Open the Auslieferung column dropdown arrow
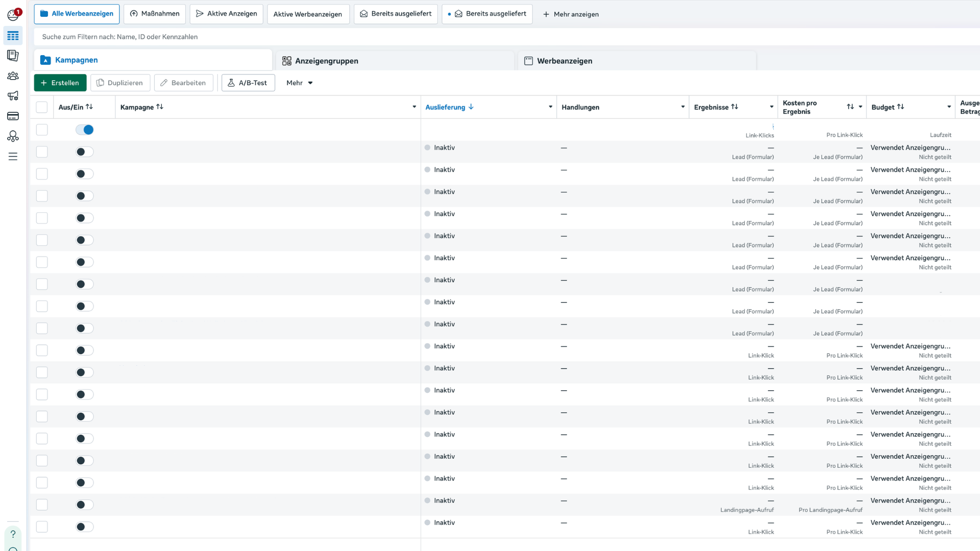 pos(550,107)
